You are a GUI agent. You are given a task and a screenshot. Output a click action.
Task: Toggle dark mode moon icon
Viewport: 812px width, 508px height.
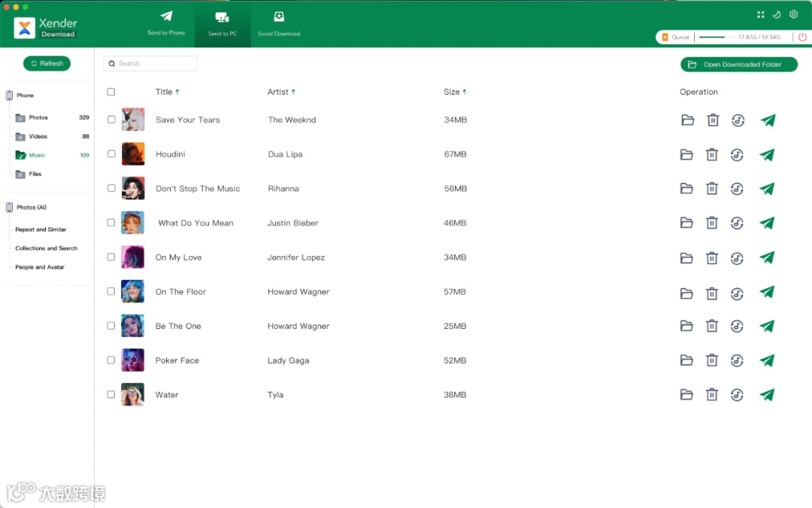tap(777, 14)
